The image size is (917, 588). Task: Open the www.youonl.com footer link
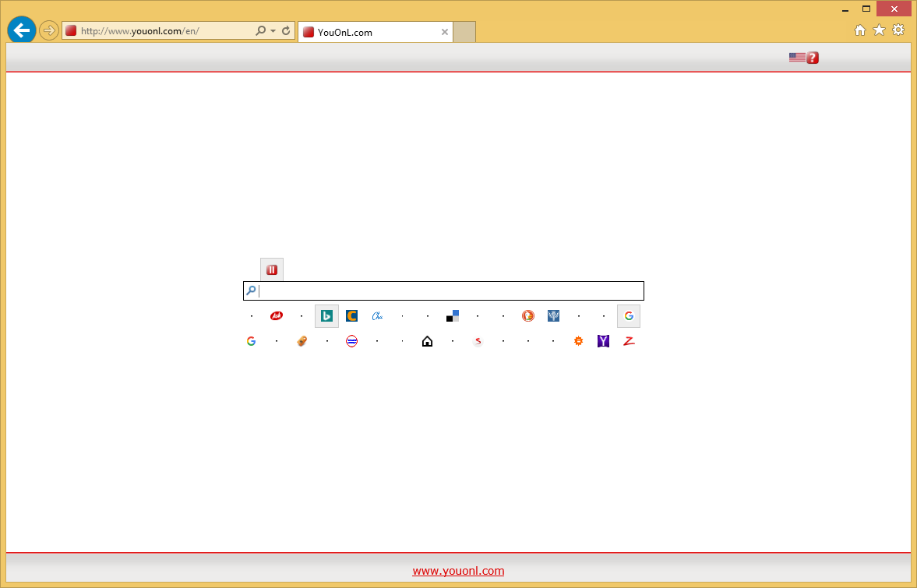tap(458, 571)
